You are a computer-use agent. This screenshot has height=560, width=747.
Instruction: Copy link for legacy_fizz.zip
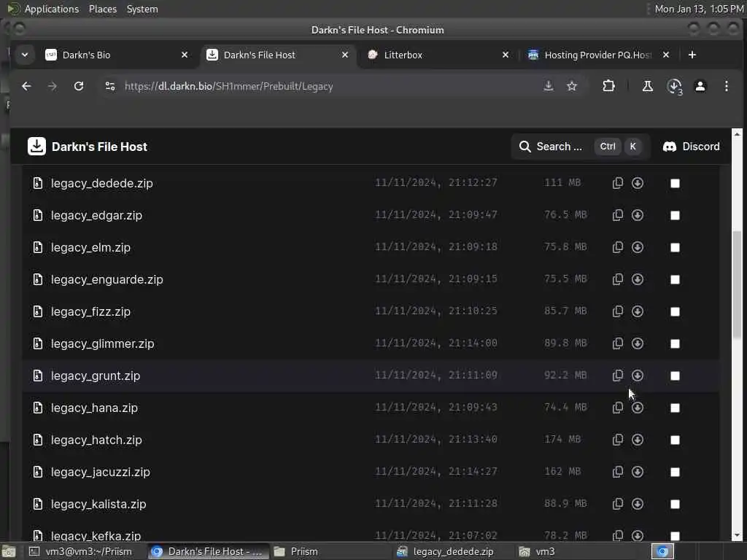(x=617, y=311)
